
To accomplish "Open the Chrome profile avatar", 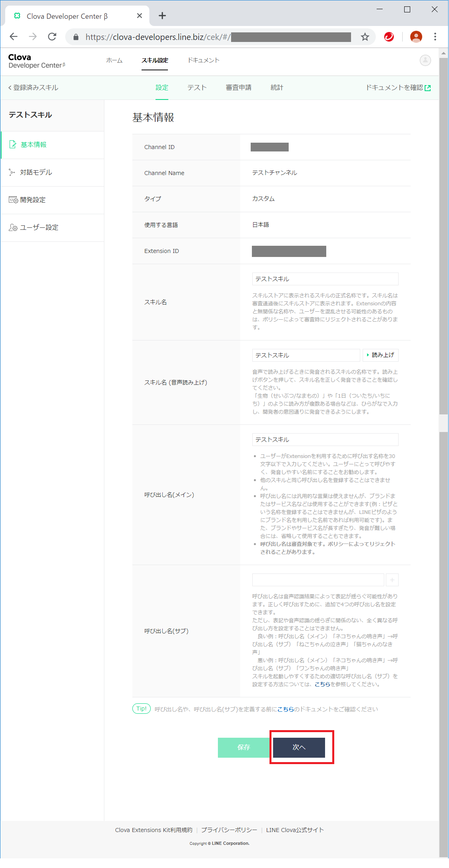I will [x=416, y=37].
